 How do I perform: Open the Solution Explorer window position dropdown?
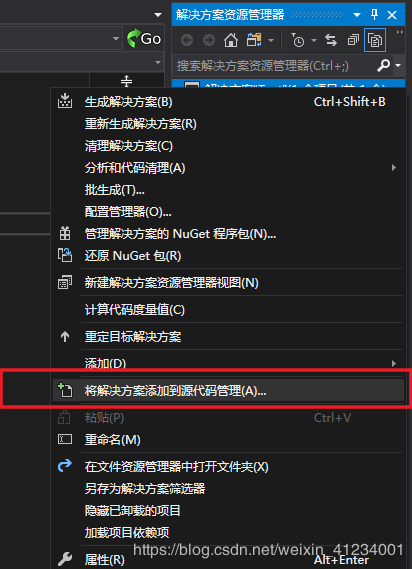coord(357,15)
